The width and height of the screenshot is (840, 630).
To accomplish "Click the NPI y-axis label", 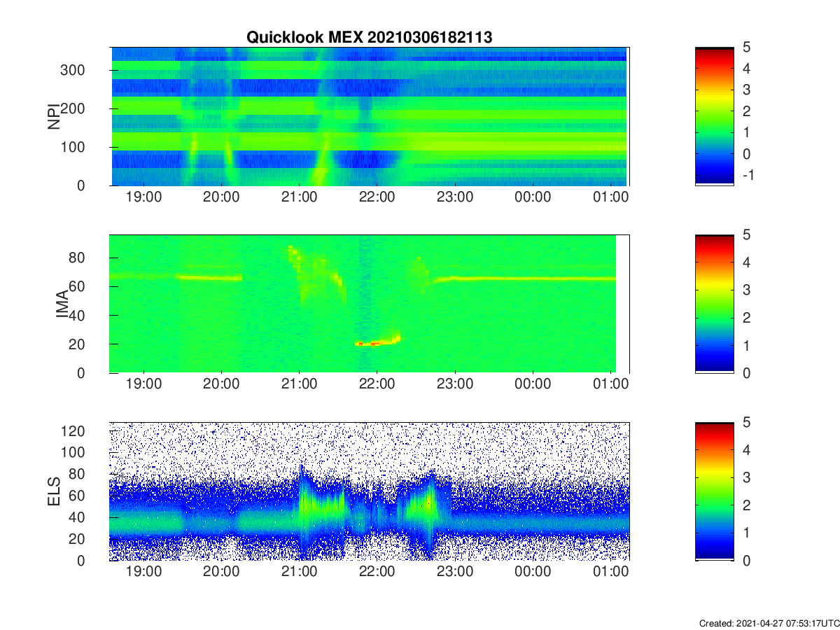I will [53, 116].
